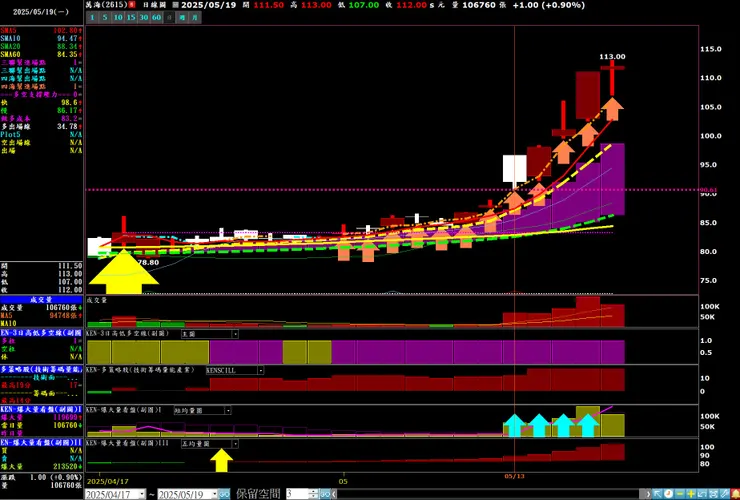Click the 爆大量 213520 value row
The image size is (740, 500).
[x=42, y=467]
